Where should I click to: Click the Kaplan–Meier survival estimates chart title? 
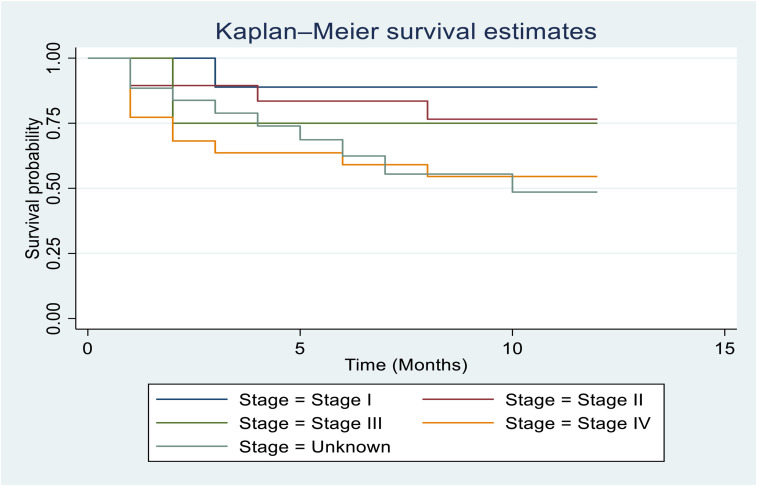[x=412, y=31]
